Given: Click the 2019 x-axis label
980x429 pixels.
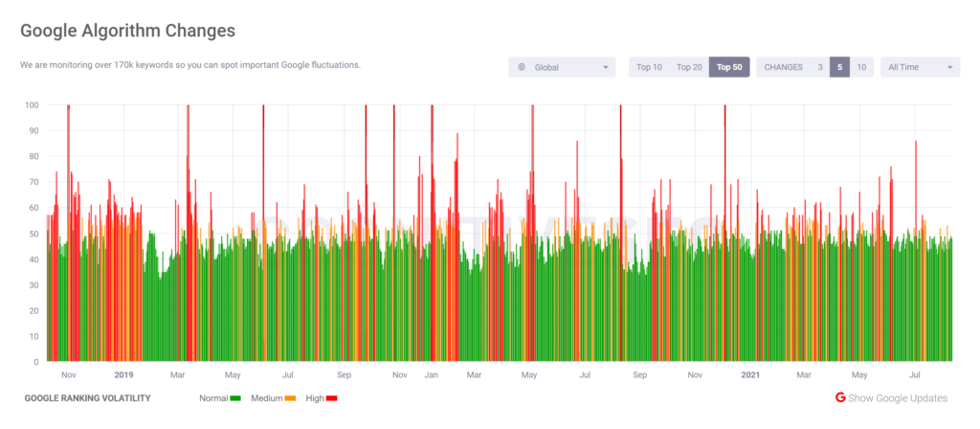Looking at the screenshot, I should pyautogui.click(x=123, y=375).
